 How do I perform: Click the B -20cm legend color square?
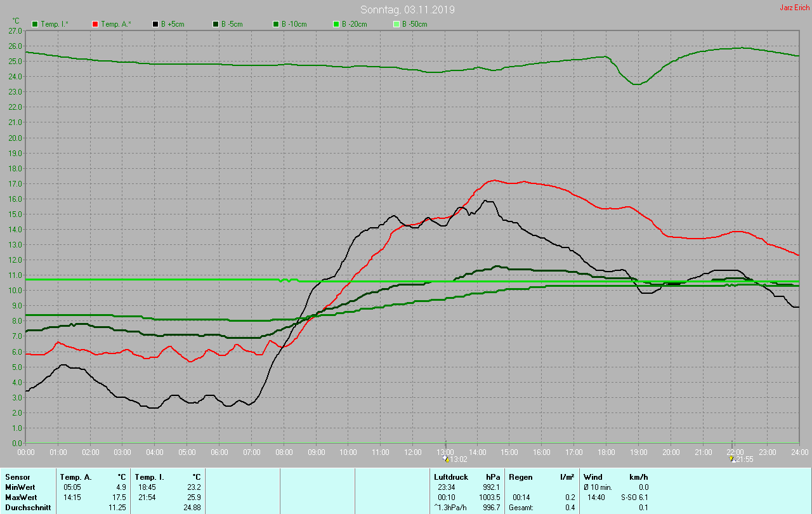point(336,24)
